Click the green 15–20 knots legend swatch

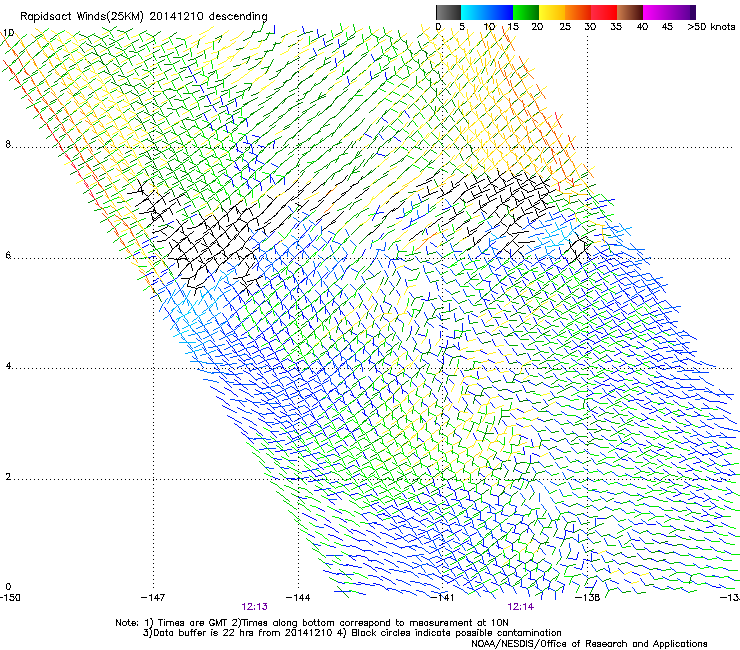point(526,12)
